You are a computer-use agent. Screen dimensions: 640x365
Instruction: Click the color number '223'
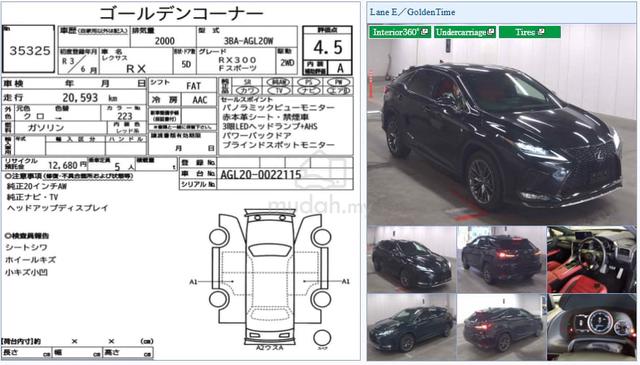click(x=124, y=116)
